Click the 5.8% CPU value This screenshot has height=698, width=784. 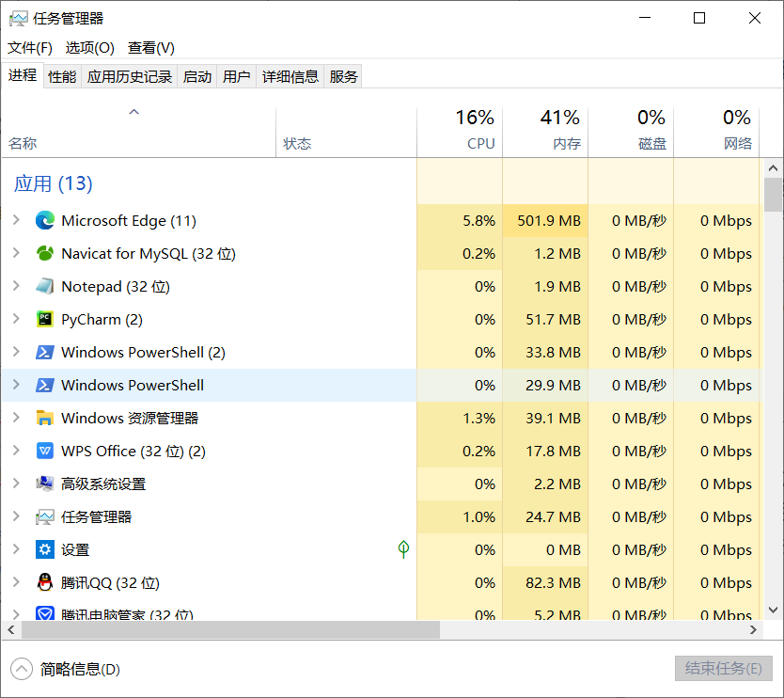478,221
